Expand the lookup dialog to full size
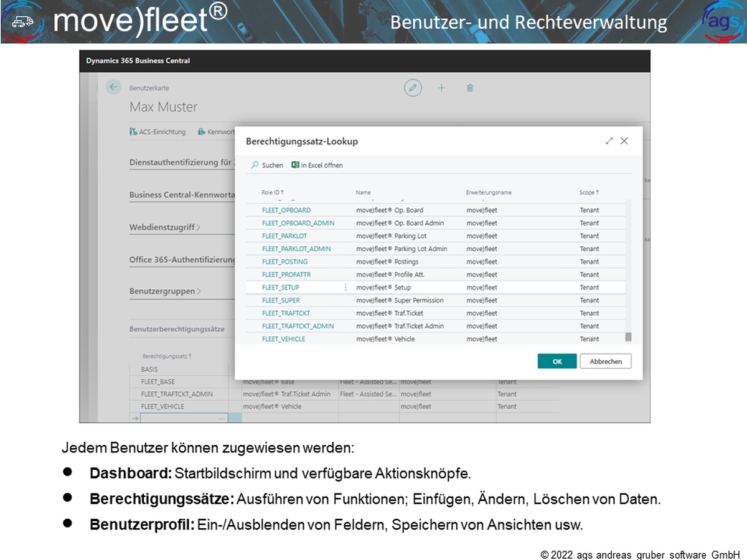Screen dimensions: 747x560 point(609,141)
